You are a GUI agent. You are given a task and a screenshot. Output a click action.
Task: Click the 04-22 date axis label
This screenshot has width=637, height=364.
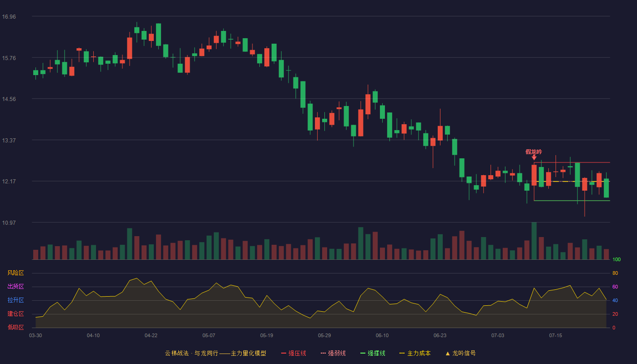[x=151, y=335]
